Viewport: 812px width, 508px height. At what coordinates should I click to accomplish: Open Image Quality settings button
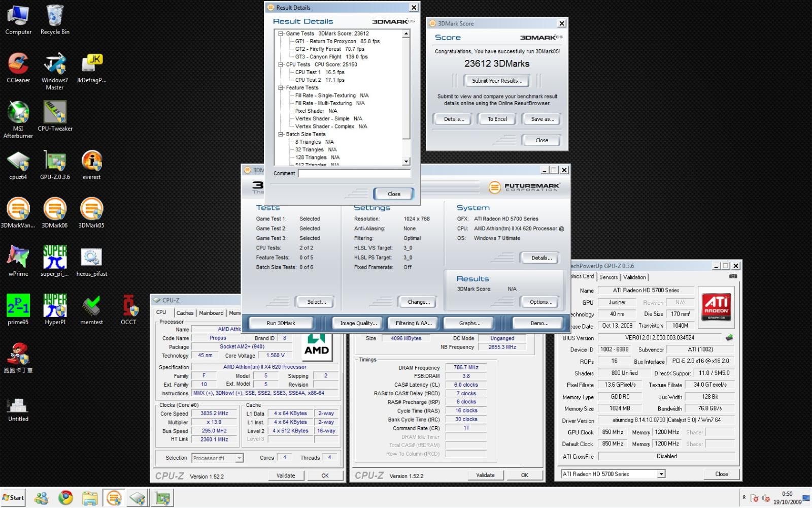point(358,323)
